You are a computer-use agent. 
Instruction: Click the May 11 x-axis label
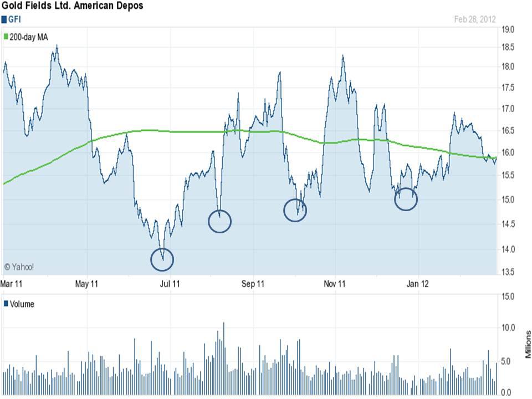click(86, 284)
